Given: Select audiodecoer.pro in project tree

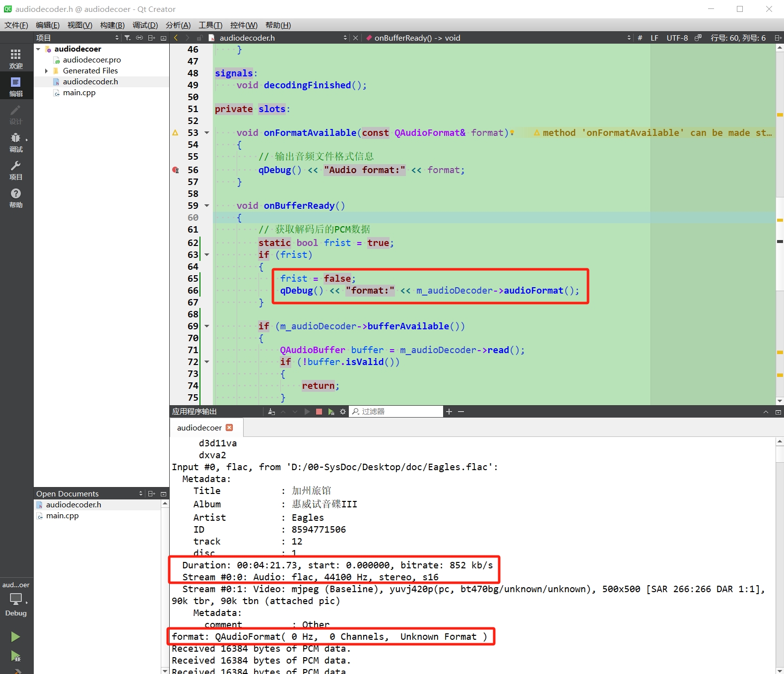Looking at the screenshot, I should [x=92, y=60].
